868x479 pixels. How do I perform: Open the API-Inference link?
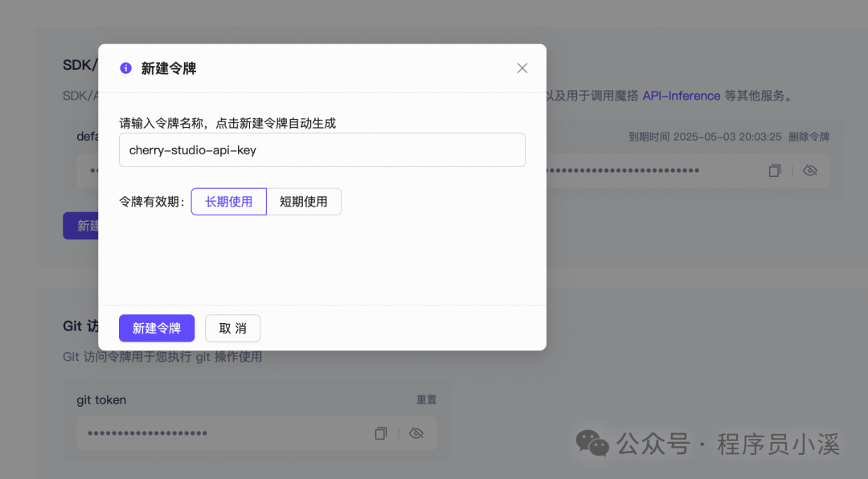pos(681,96)
